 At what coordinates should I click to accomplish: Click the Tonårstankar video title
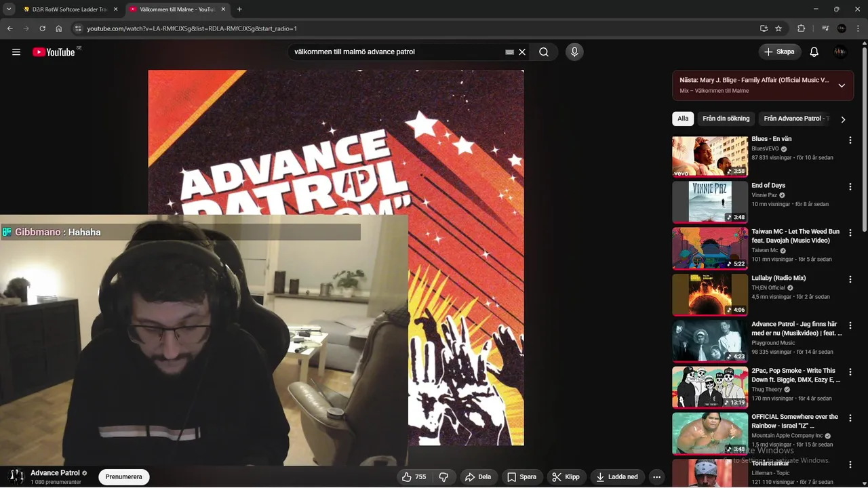click(770, 464)
